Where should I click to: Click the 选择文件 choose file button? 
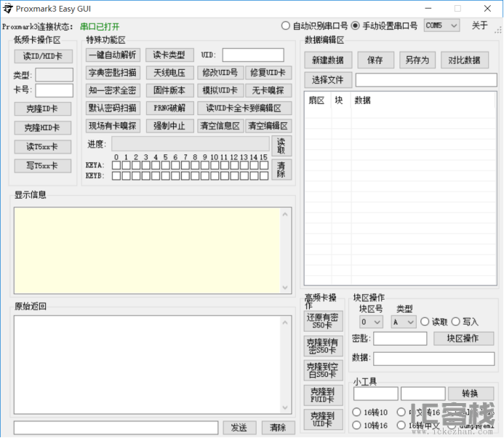pos(328,80)
